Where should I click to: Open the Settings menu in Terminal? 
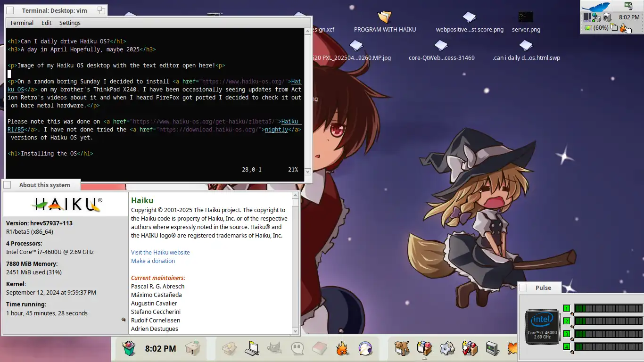tap(70, 23)
